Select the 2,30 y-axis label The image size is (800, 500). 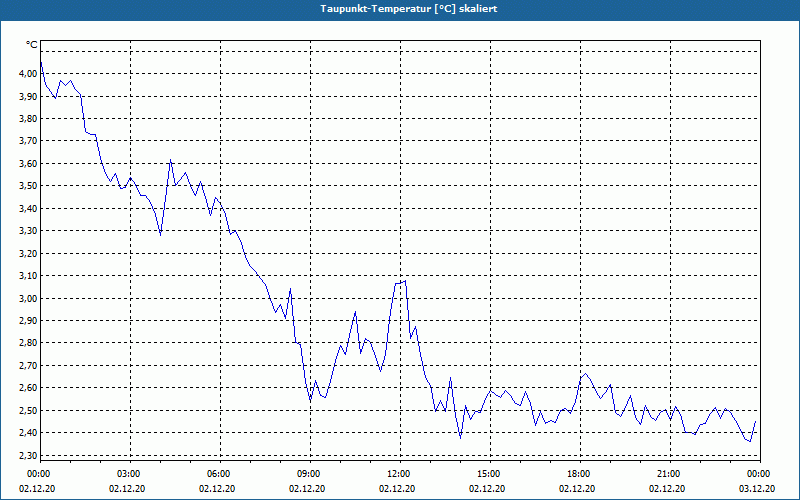coord(28,455)
